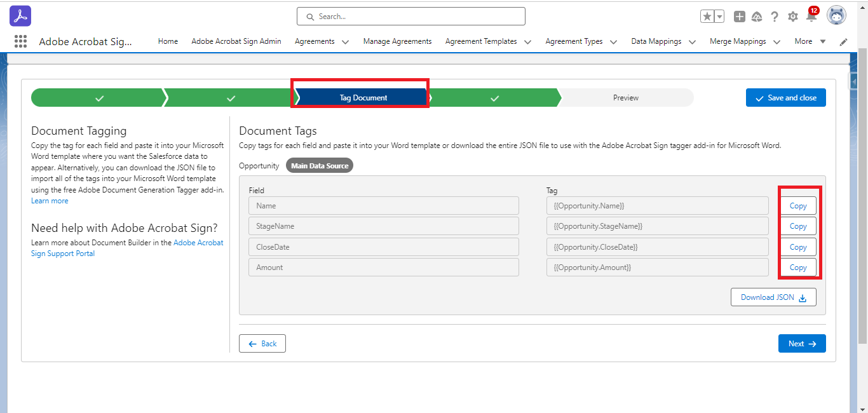868x413 pixels.
Task: Copy the Opportunity.CloseDate tag
Action: point(798,247)
